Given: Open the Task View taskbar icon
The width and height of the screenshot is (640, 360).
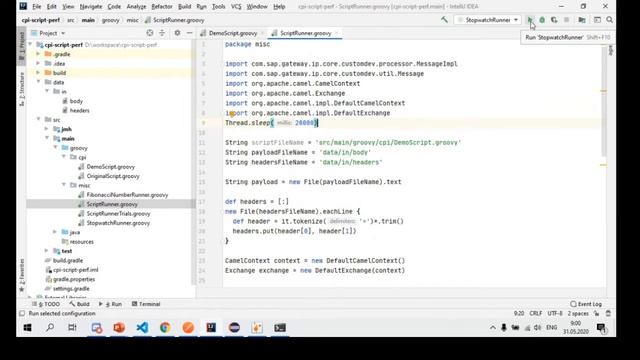Looking at the screenshot, I should coord(72,327).
